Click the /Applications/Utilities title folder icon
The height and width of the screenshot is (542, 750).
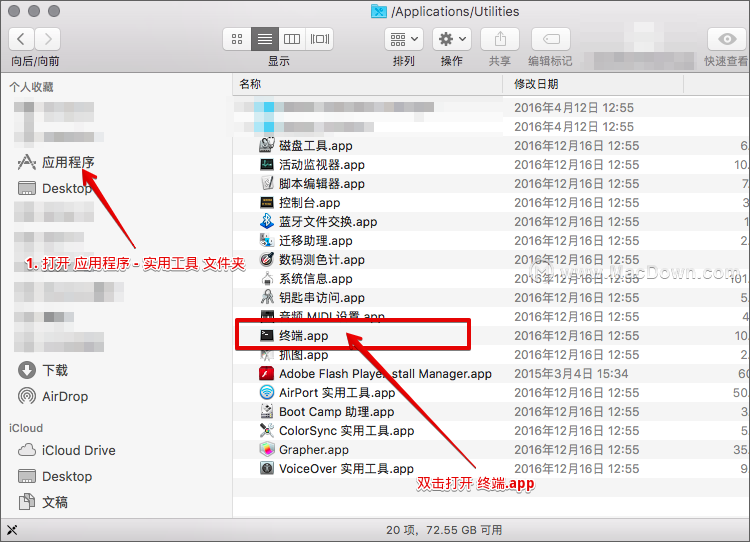pos(379,11)
